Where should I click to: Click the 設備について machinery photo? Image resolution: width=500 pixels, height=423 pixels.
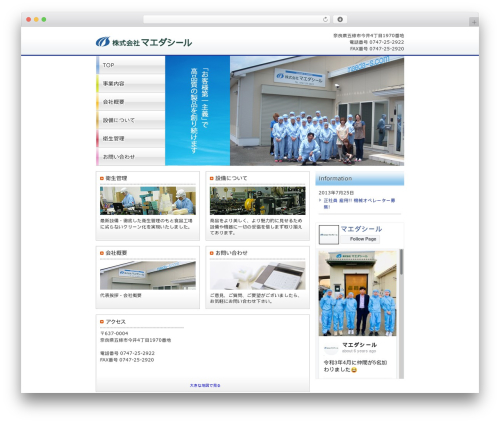tap(257, 201)
